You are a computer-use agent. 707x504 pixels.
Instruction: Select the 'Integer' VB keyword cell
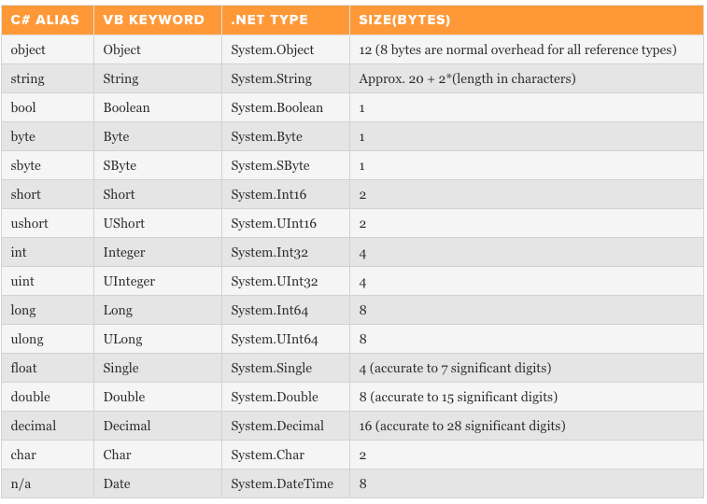(x=124, y=252)
